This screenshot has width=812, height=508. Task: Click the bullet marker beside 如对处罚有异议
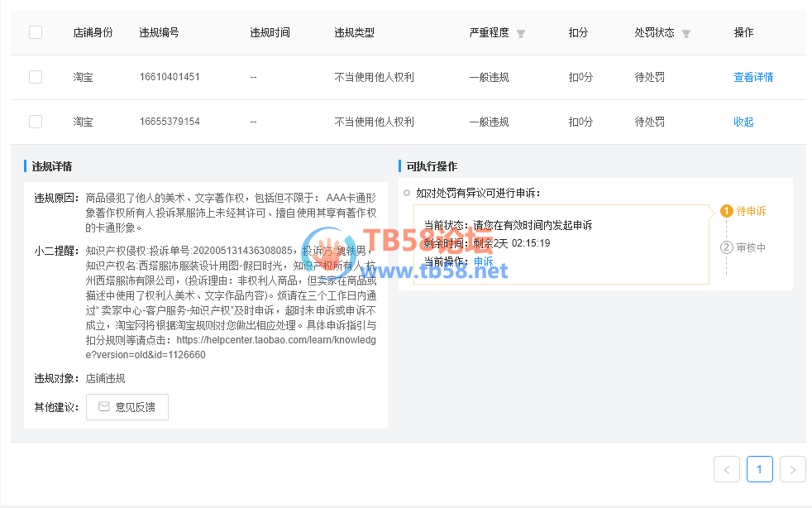coord(407,193)
